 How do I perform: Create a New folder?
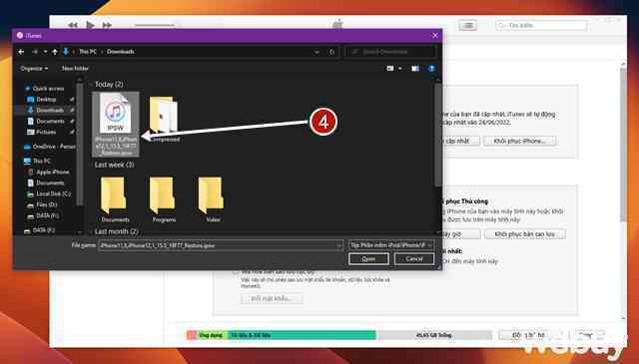(75, 69)
